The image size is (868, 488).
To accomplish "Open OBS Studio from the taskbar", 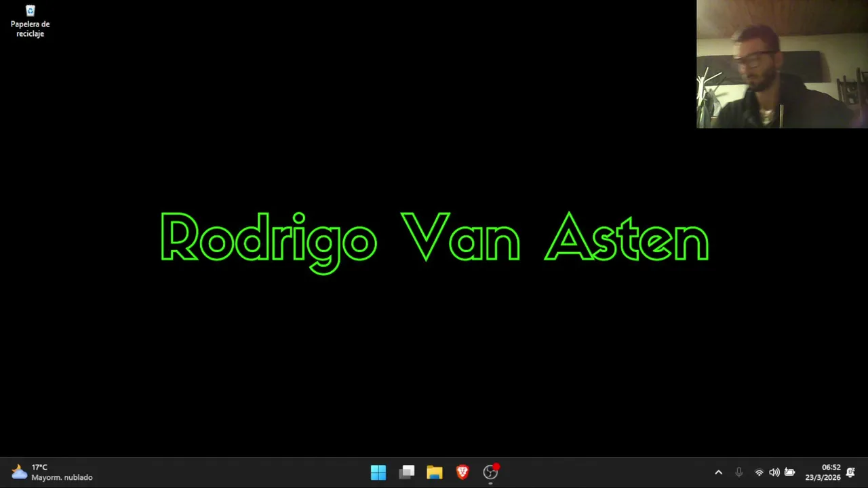I will [x=491, y=472].
